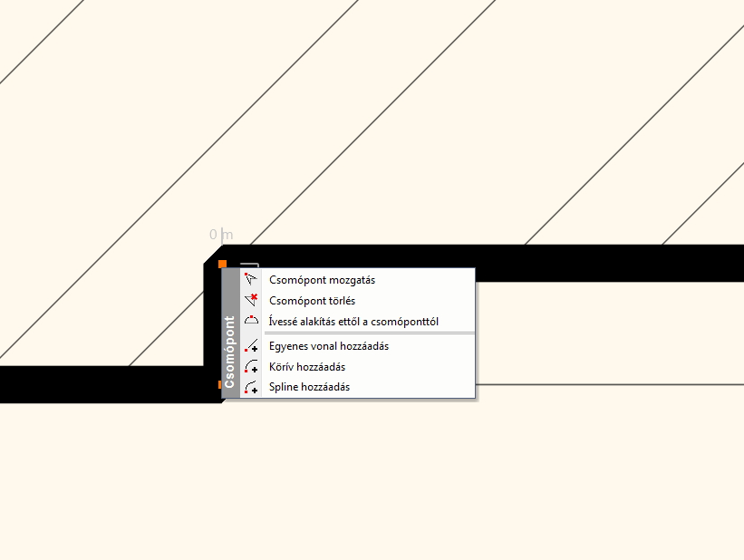Pick the 'Spline hozzáadás' menu entry

click(309, 387)
